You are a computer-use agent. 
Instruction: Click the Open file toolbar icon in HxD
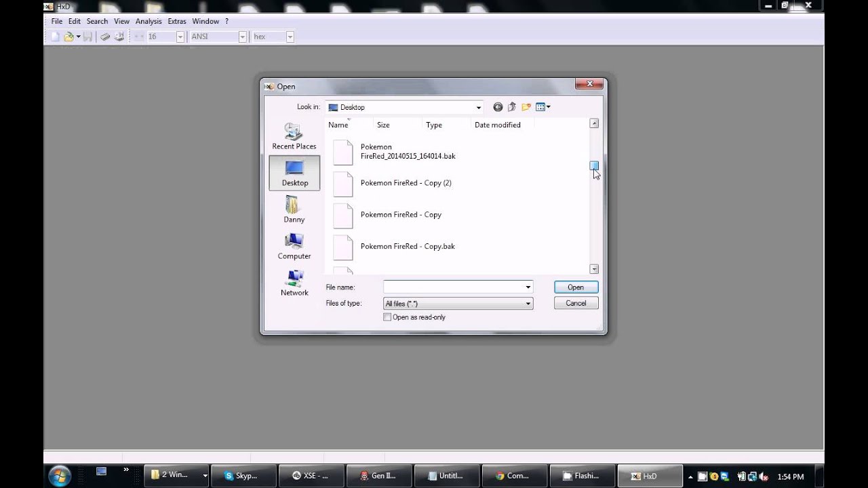coord(68,37)
